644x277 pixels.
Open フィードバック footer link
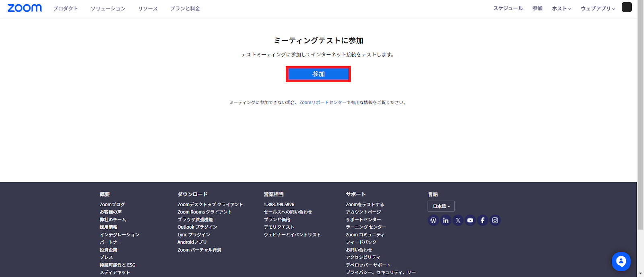361,242
